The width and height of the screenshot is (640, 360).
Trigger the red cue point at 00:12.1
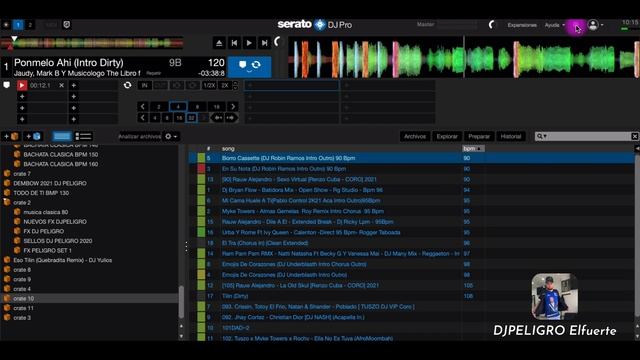pyautogui.click(x=22, y=85)
